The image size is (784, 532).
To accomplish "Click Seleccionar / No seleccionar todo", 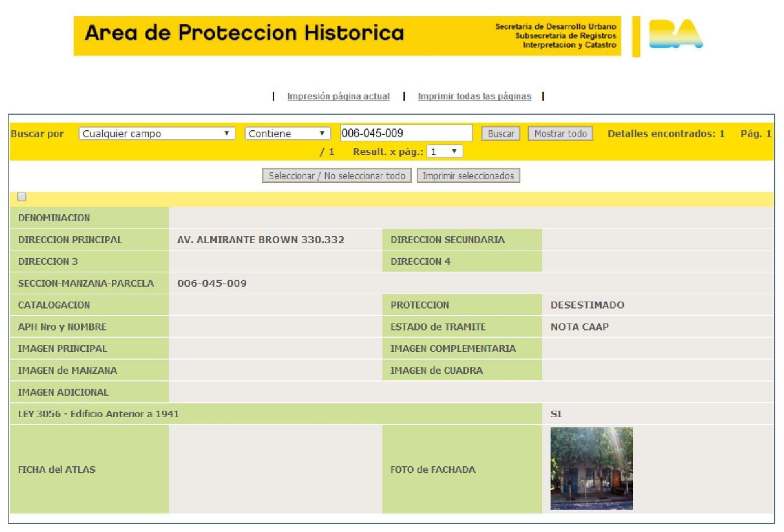I will click(x=336, y=176).
